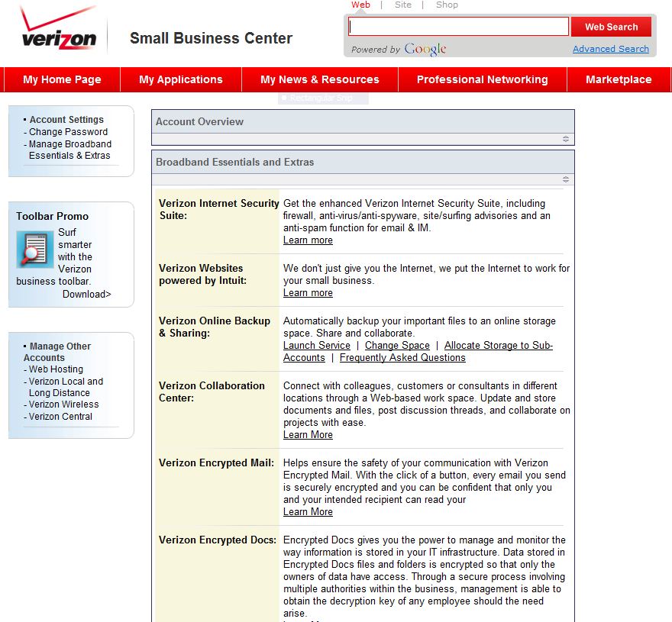This screenshot has height=622, width=672.
Task: Open the Advanced Search link
Action: pos(611,49)
